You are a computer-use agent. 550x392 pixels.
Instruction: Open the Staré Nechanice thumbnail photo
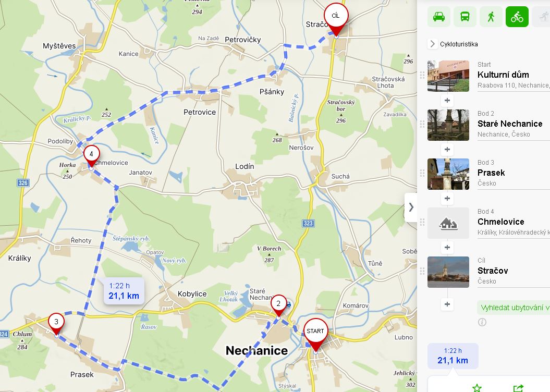click(448, 125)
